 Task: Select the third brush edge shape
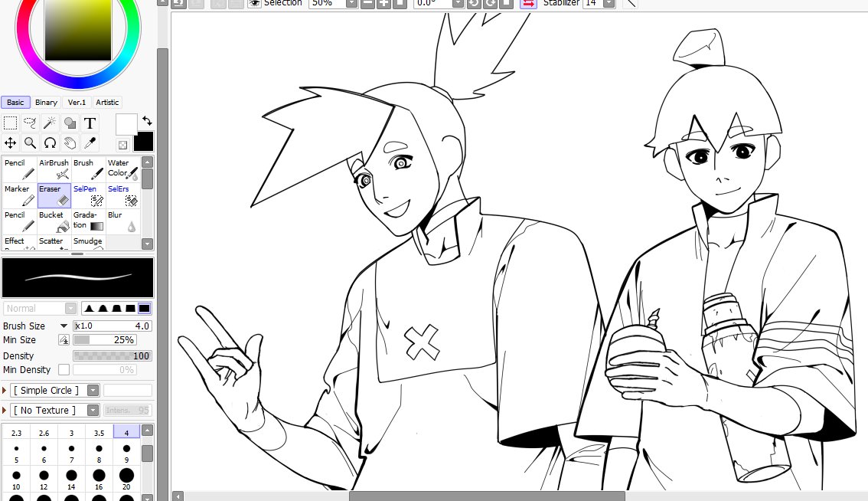pos(116,308)
